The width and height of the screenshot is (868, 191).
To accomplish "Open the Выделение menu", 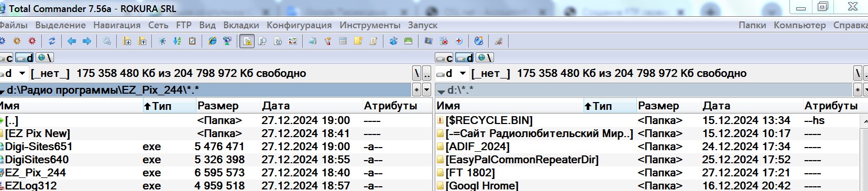I will click(x=60, y=25).
